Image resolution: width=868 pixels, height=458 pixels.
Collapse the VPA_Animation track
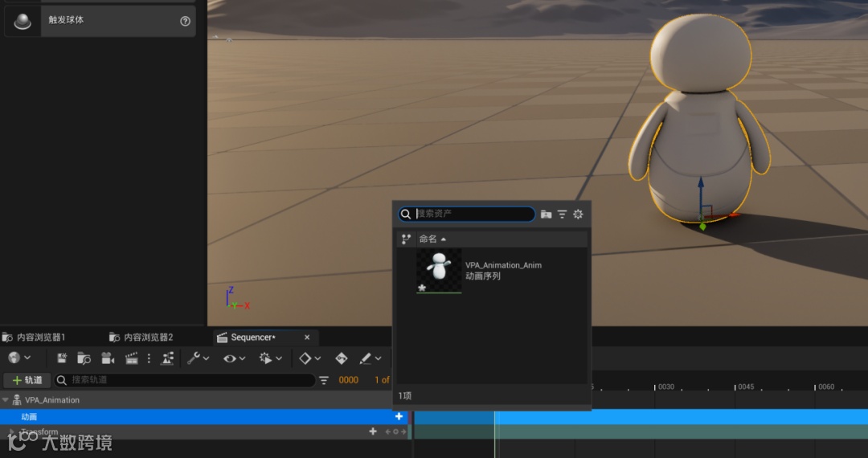pos(6,400)
